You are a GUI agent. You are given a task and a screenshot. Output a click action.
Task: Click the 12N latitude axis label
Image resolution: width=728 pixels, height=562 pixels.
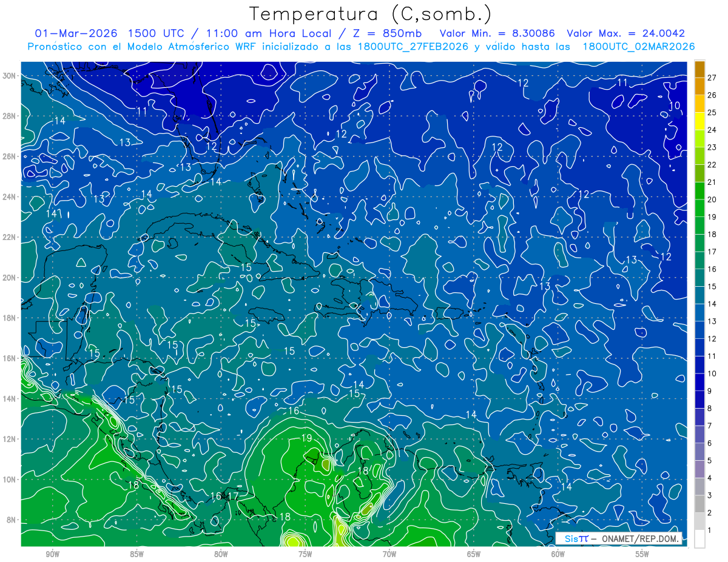tap(10, 439)
